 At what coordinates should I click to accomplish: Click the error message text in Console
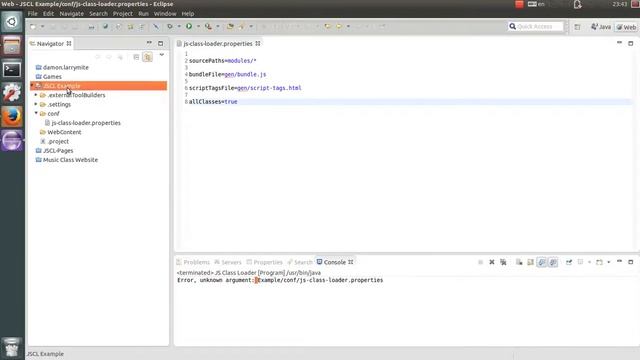pos(280,280)
